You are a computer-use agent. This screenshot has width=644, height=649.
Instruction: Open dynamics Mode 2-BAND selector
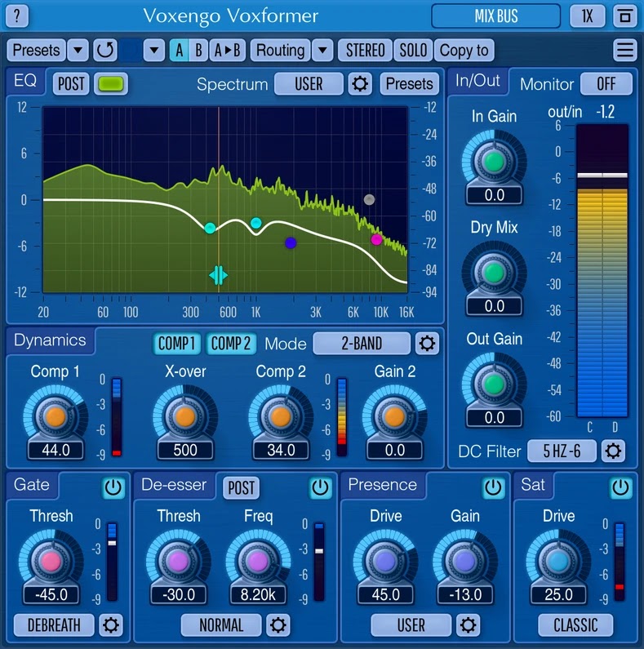point(362,343)
